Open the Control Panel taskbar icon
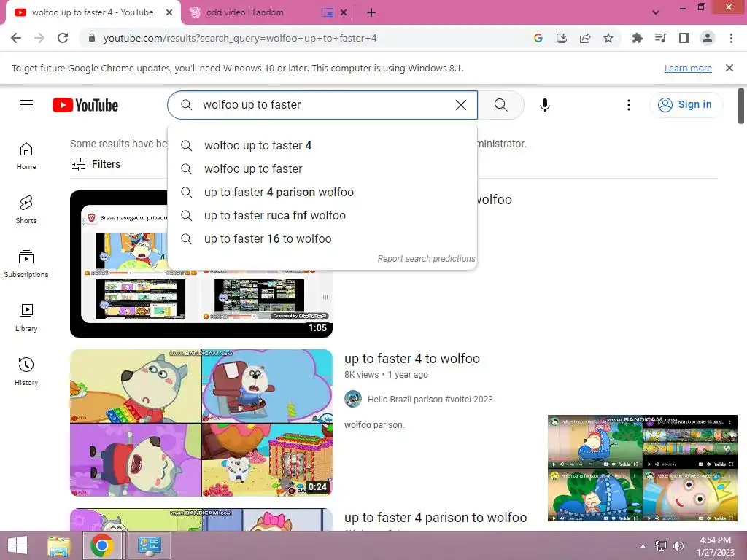 pyautogui.click(x=149, y=545)
